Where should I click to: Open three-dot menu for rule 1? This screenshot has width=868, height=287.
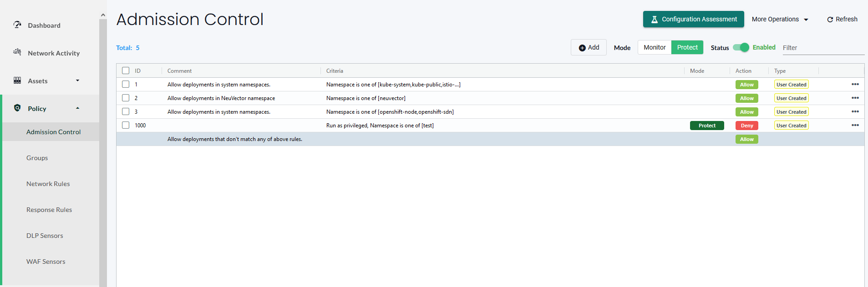tap(855, 84)
